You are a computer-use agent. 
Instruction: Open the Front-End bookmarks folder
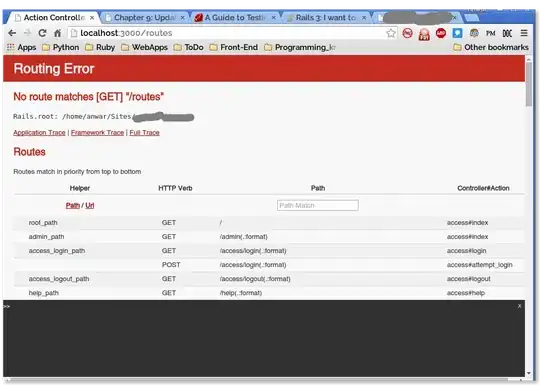(x=233, y=47)
